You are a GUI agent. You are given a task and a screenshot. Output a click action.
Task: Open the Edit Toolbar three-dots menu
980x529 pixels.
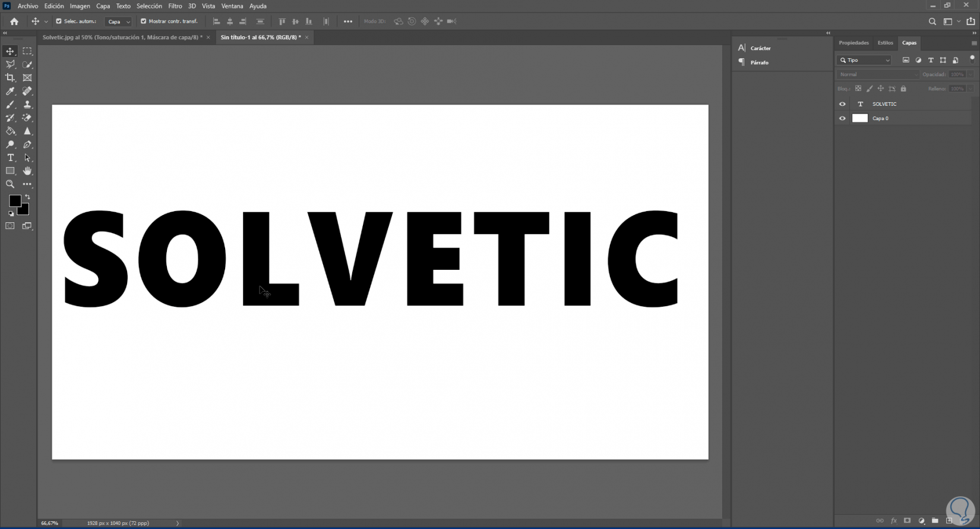tap(27, 184)
